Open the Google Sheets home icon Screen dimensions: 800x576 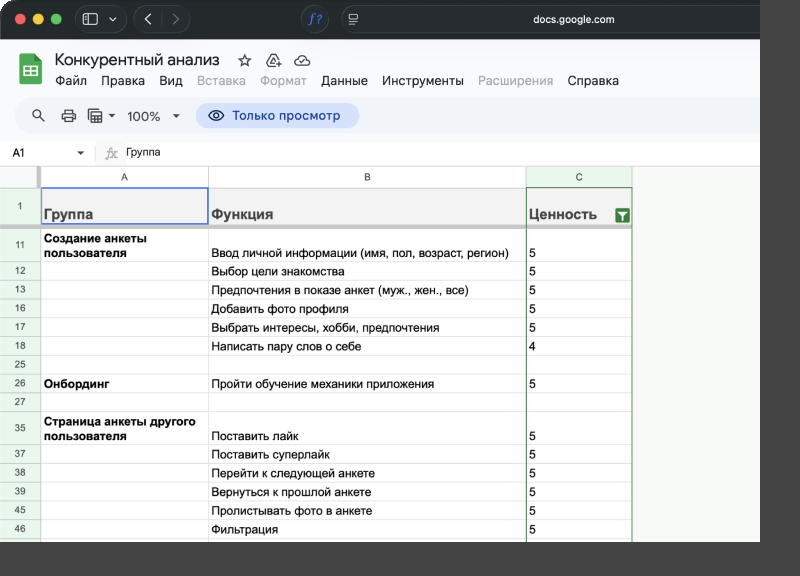(30, 68)
